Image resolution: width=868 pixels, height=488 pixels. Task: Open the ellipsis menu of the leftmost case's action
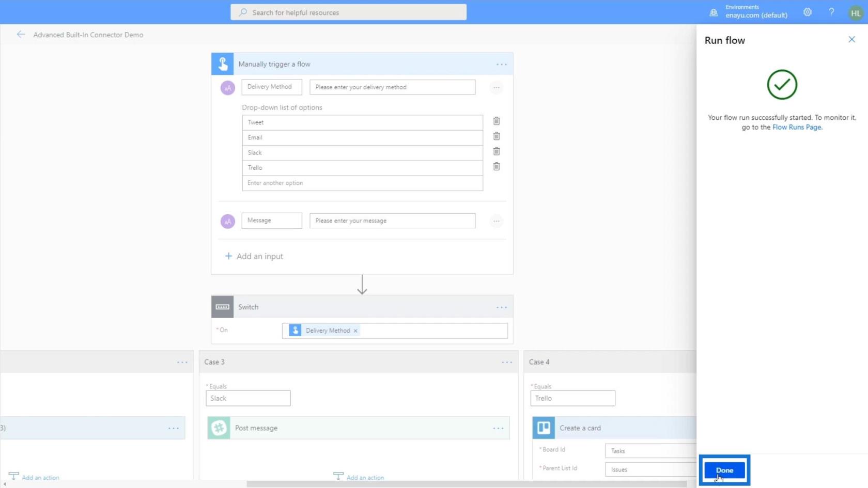pos(173,428)
